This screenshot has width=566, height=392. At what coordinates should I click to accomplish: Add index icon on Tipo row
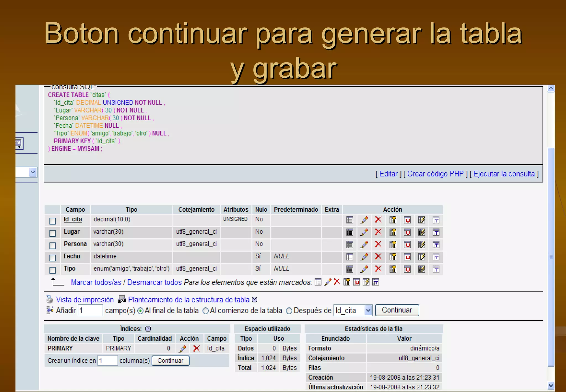421,269
